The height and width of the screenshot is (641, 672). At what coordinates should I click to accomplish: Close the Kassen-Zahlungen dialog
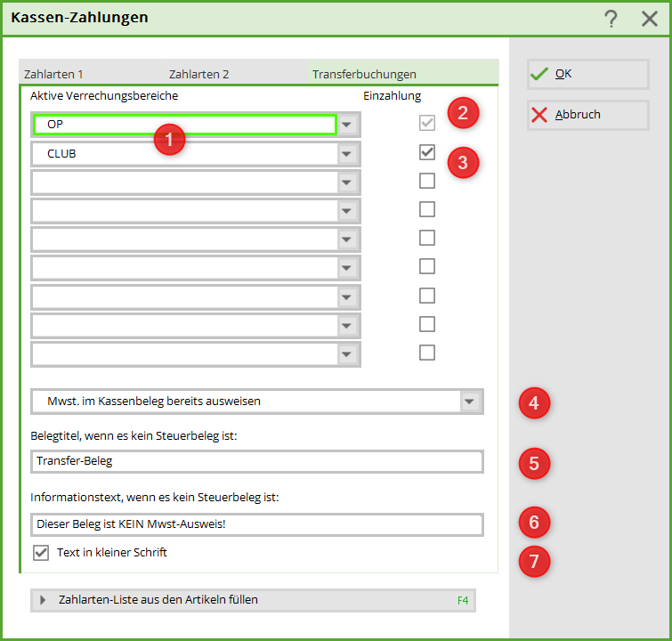[x=650, y=19]
